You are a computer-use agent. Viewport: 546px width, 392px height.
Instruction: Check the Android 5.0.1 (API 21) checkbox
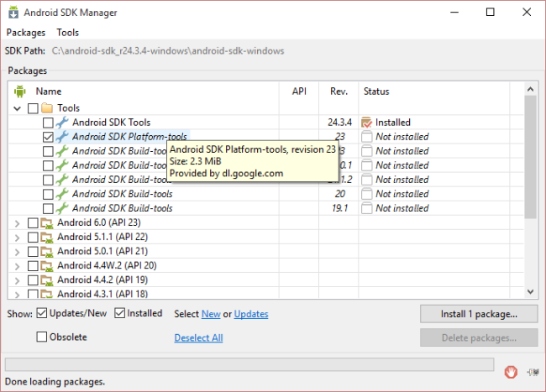33,252
